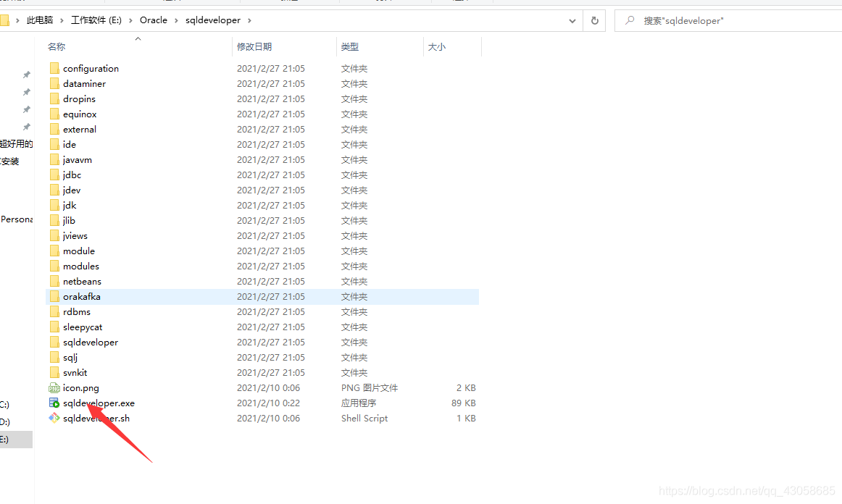Select the netbeans folder icon
842x504 pixels.
click(x=54, y=281)
